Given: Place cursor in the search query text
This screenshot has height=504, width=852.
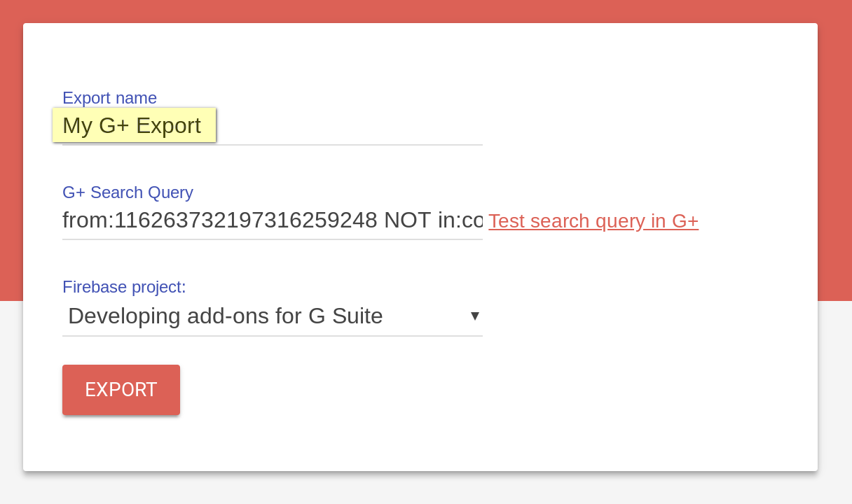Looking at the screenshot, I should pyautogui.click(x=272, y=220).
